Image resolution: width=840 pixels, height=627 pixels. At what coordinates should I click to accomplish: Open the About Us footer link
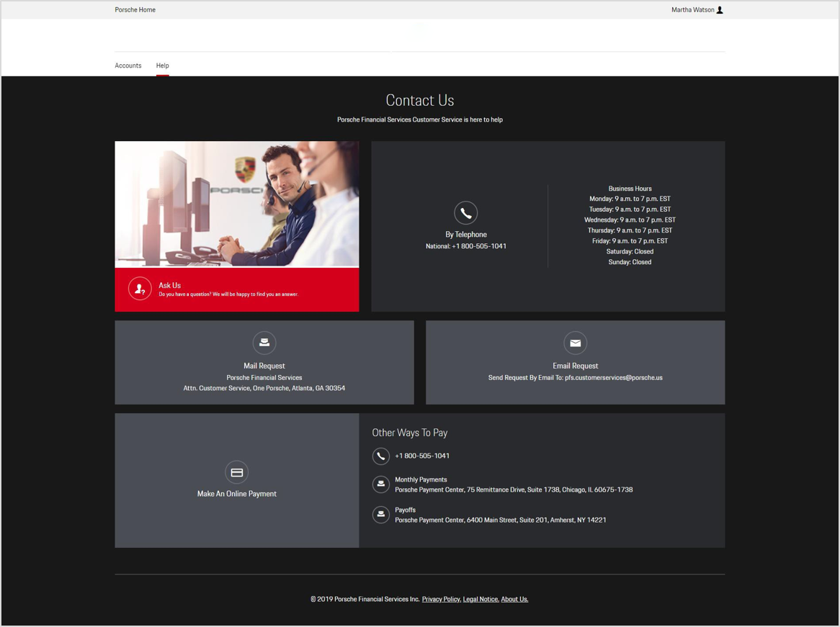tap(514, 599)
